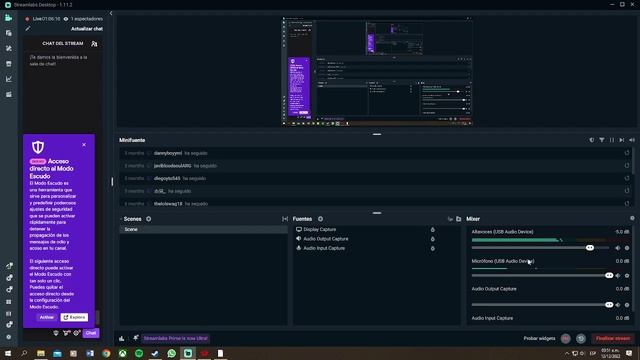The height and width of the screenshot is (360, 640).
Task: Click the Explora button in popup
Action: pyautogui.click(x=74, y=317)
